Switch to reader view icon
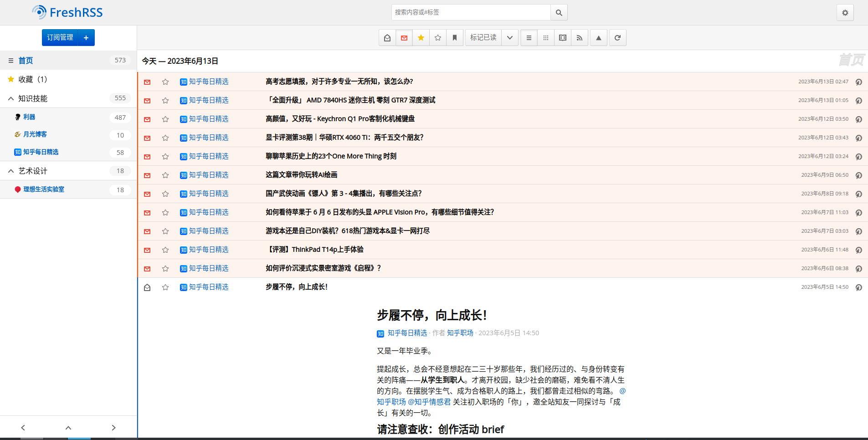 (x=563, y=38)
